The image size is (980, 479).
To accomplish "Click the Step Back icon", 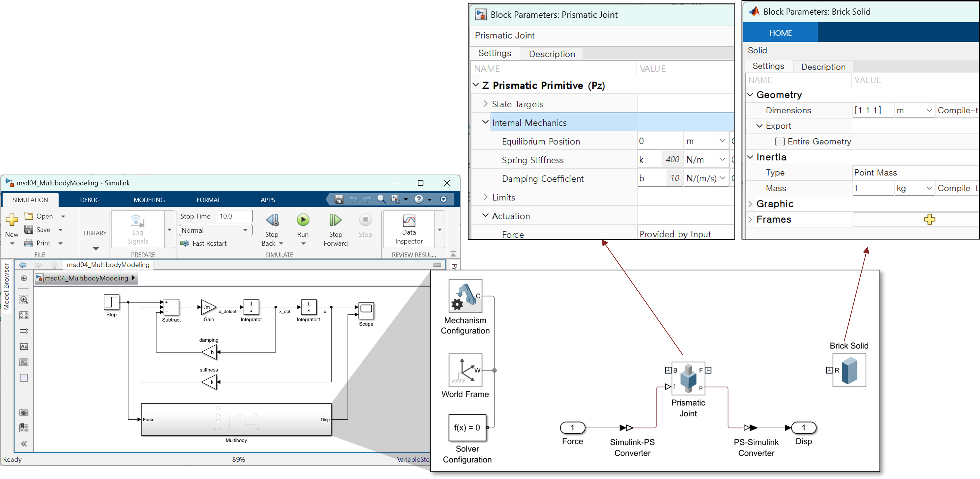I will 272,220.
